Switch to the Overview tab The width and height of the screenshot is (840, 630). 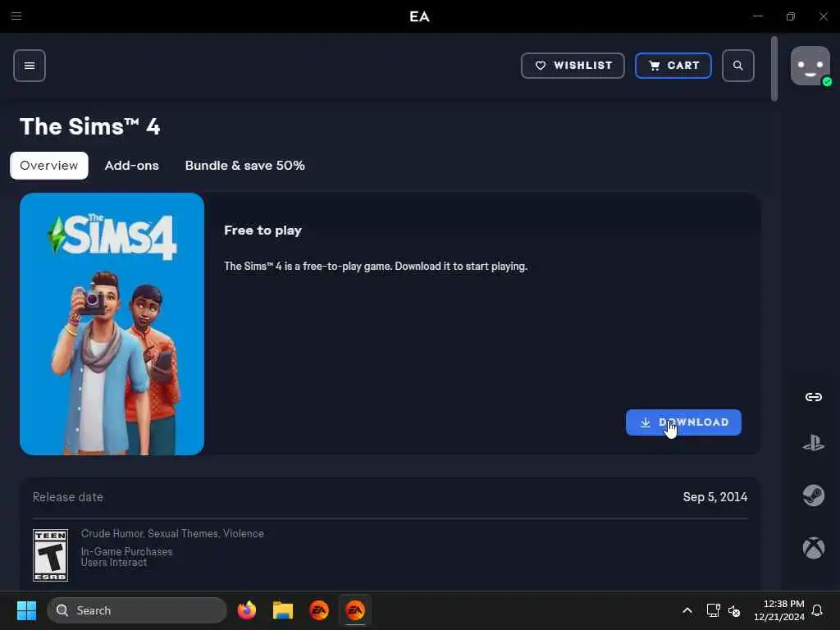tap(48, 166)
